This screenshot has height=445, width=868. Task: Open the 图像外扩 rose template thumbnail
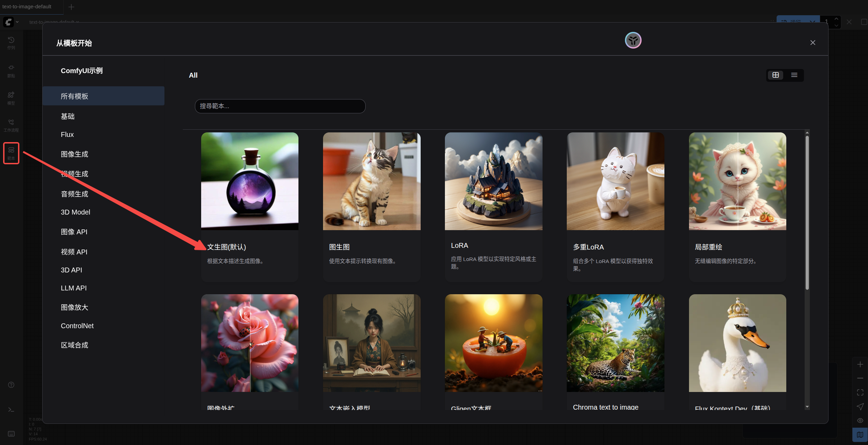[250, 343]
